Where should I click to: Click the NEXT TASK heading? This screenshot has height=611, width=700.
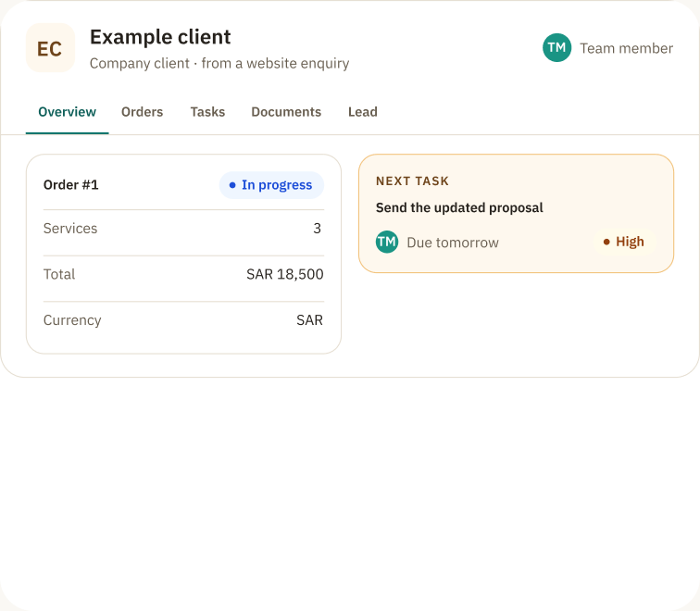click(x=413, y=181)
